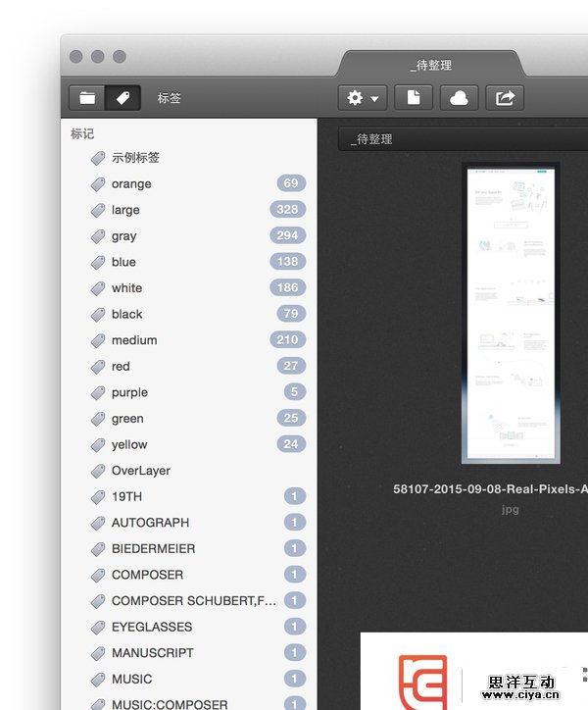
Task: Click the MUSIC tag label
Action: point(131,679)
